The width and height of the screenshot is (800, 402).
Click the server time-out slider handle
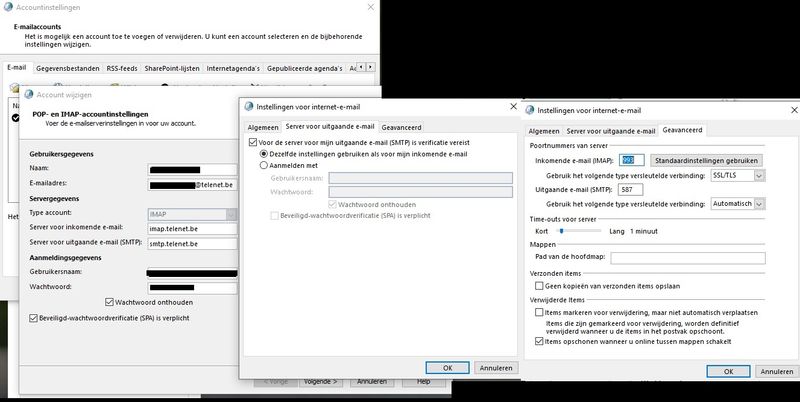tap(561, 230)
